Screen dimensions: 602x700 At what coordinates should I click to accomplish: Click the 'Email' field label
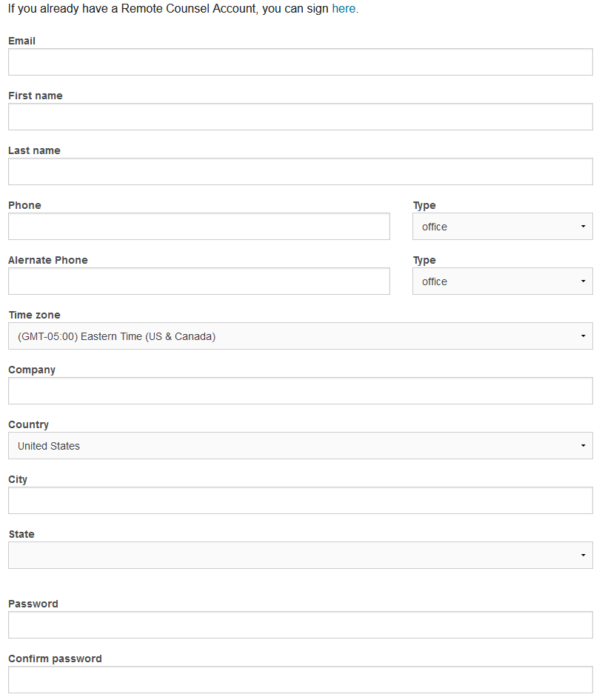tap(21, 41)
